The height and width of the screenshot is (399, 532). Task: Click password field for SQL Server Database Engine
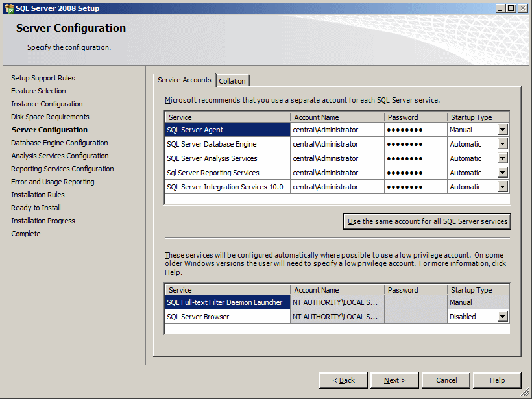coord(416,144)
